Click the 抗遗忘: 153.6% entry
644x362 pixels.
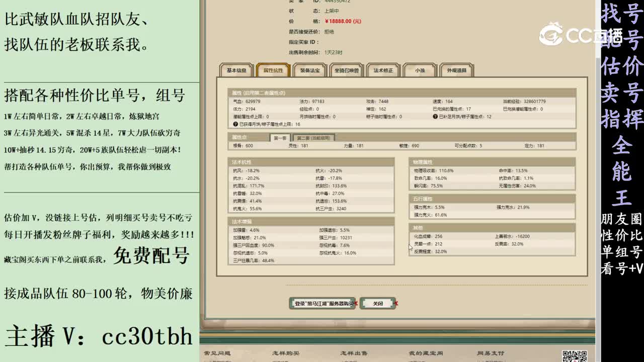331,201
